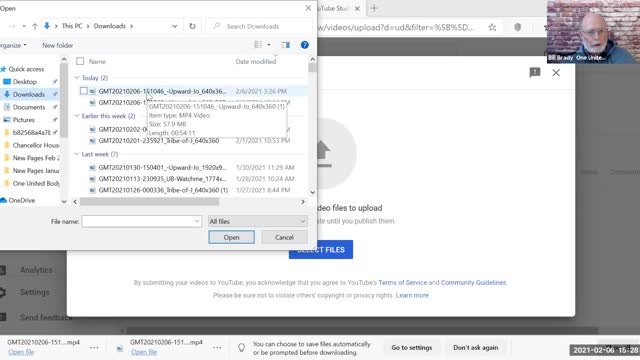
Task: Close the YouTube upload dialog with X
Action: point(556,73)
